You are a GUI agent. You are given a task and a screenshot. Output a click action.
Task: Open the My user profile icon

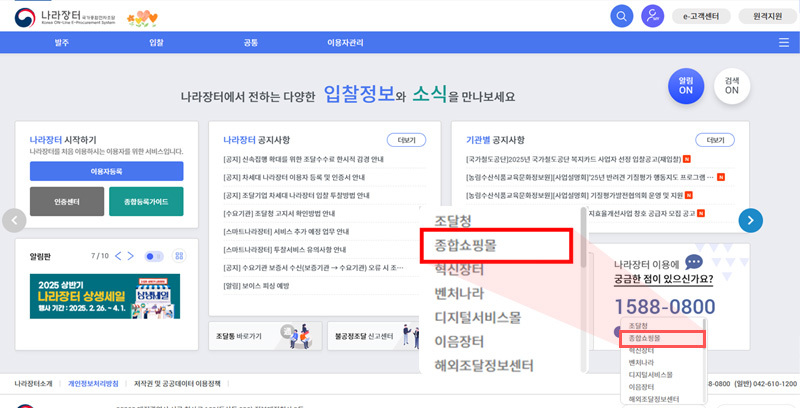tap(653, 16)
